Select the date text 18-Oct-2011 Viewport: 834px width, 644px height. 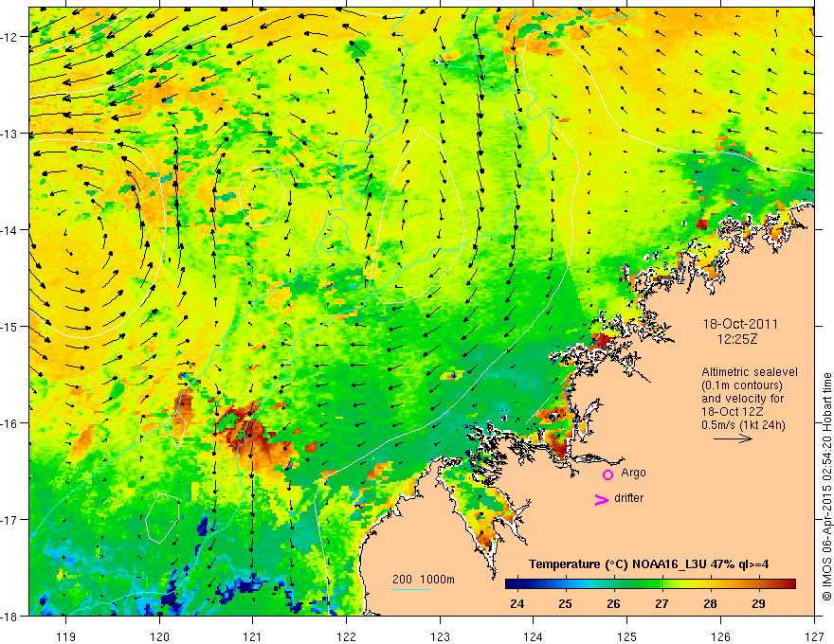[740, 324]
